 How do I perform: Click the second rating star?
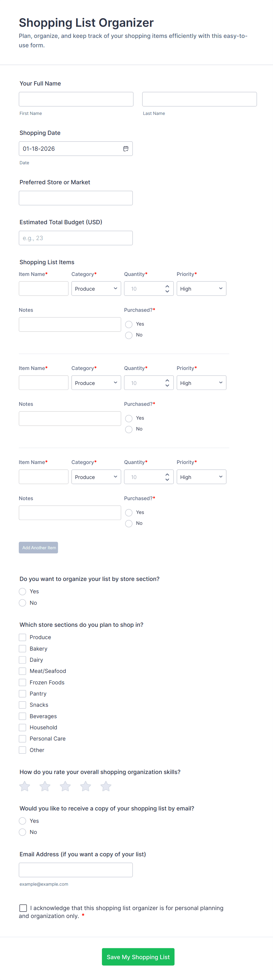coord(45,786)
